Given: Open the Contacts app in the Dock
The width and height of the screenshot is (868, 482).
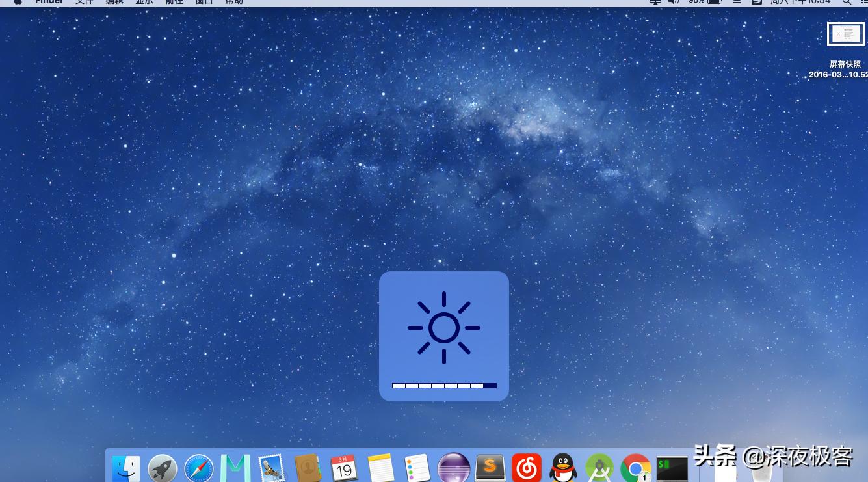Looking at the screenshot, I should pyautogui.click(x=308, y=468).
